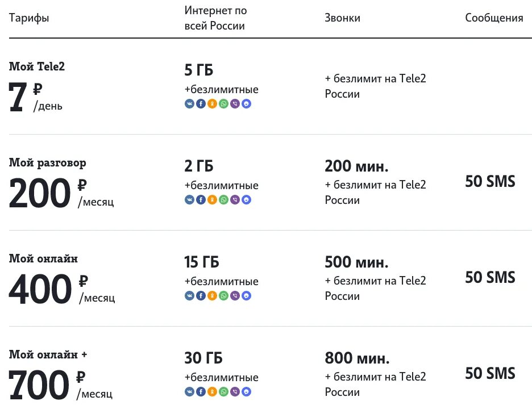Click the Сообщения column header

[494, 18]
